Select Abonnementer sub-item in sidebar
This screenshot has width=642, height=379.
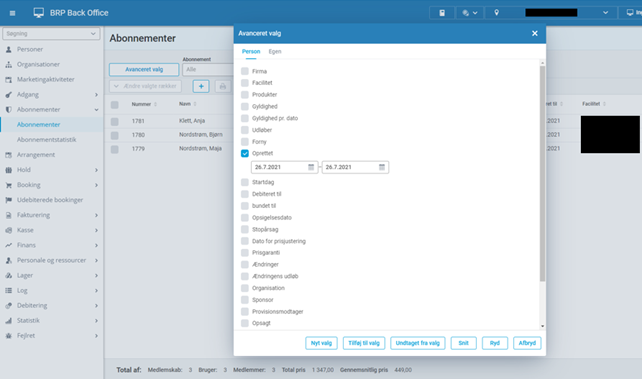click(x=38, y=125)
